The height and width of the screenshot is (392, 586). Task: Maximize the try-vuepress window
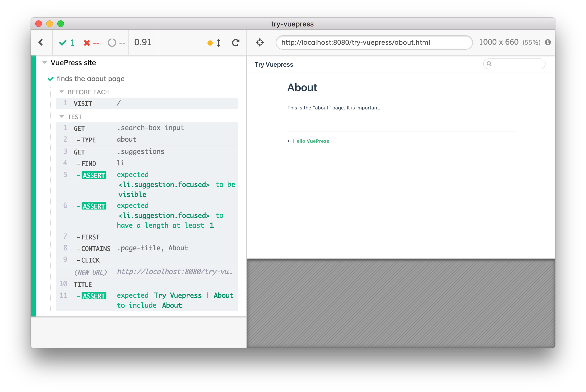[x=61, y=24]
